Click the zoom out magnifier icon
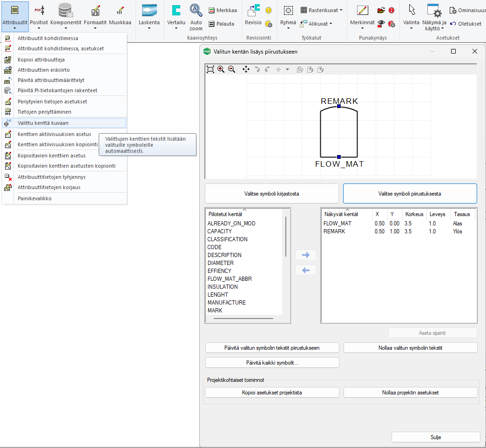The height and width of the screenshot is (448, 486). click(x=231, y=69)
